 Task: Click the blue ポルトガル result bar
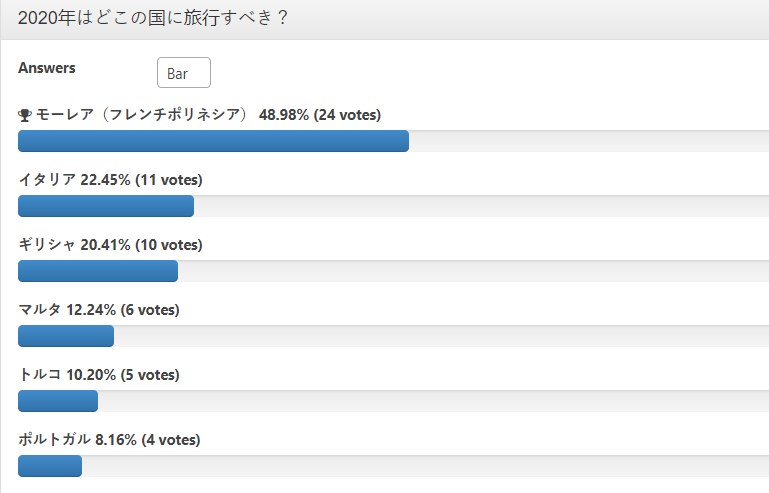coord(50,466)
